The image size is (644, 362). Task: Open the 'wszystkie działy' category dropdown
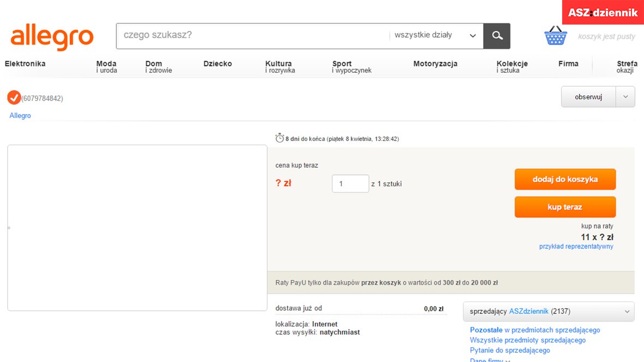click(x=436, y=35)
